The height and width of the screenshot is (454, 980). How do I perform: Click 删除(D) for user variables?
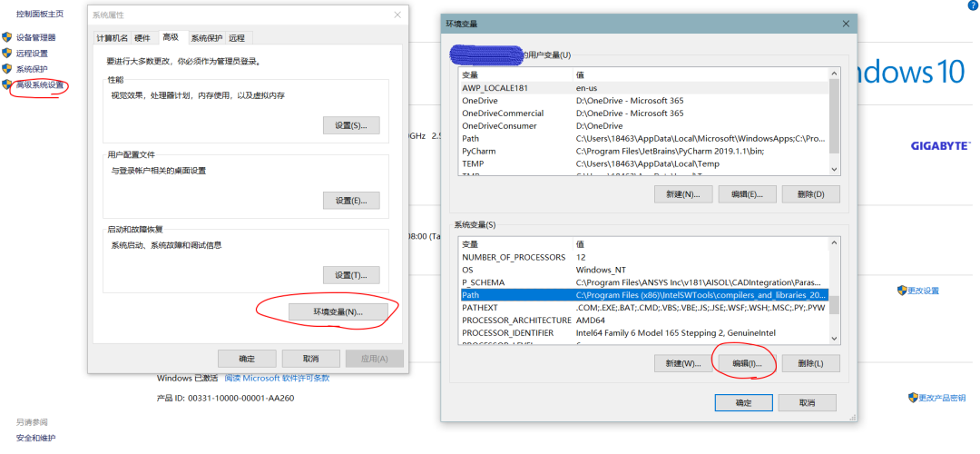tap(810, 193)
